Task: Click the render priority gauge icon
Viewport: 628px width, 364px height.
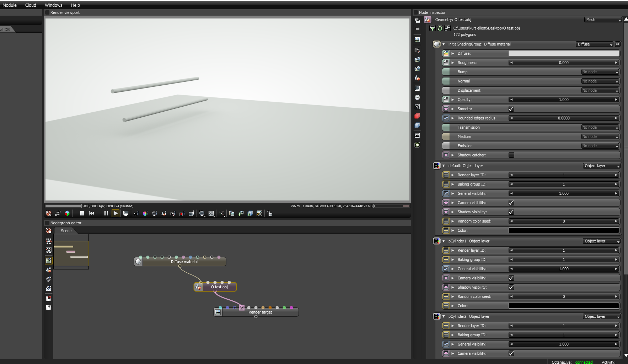Action: click(222, 213)
